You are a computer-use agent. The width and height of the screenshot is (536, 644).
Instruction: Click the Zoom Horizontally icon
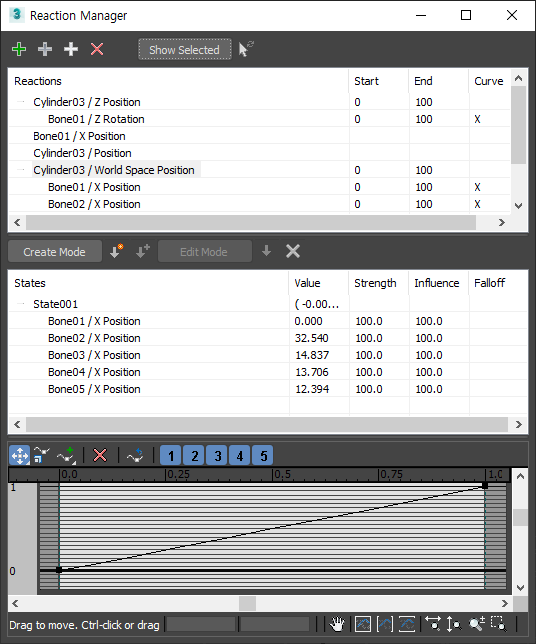(432, 624)
